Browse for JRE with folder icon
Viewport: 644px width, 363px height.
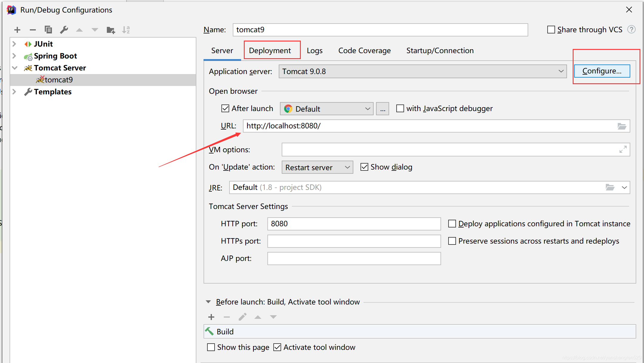[x=610, y=187]
